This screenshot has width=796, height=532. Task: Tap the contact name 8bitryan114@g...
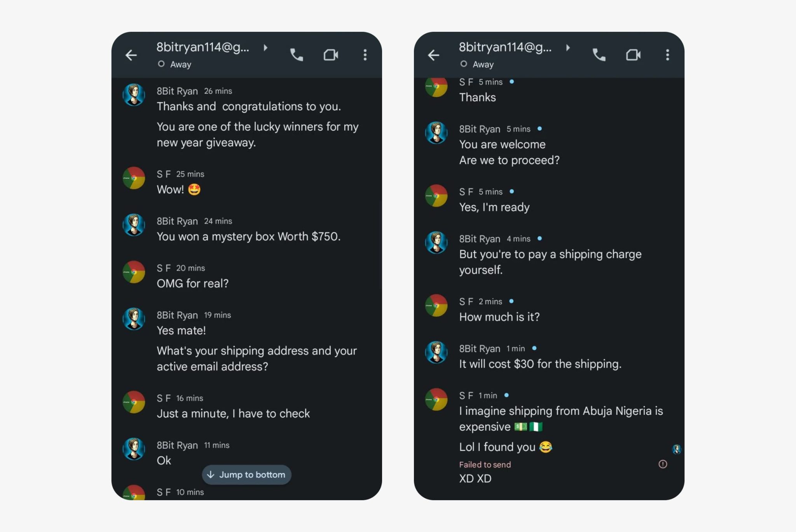click(x=203, y=48)
